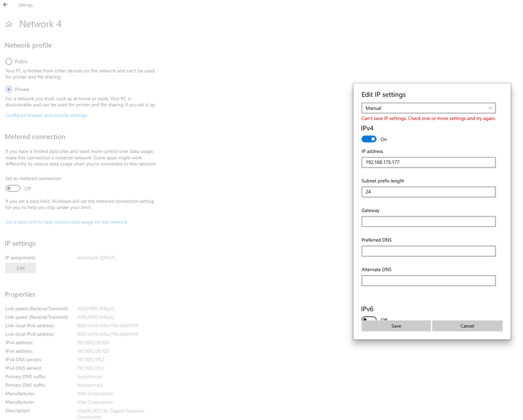
Task: Open the set a data limit link
Action: [66, 222]
